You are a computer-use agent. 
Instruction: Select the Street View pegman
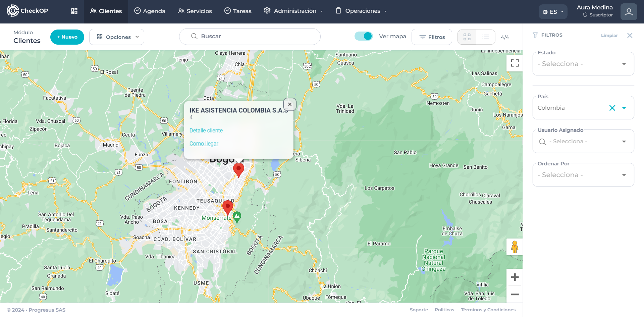[515, 247]
